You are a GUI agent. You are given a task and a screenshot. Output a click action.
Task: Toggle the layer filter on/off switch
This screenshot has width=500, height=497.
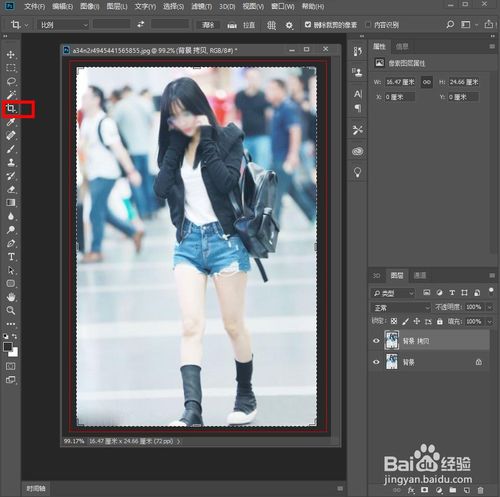[x=491, y=291]
